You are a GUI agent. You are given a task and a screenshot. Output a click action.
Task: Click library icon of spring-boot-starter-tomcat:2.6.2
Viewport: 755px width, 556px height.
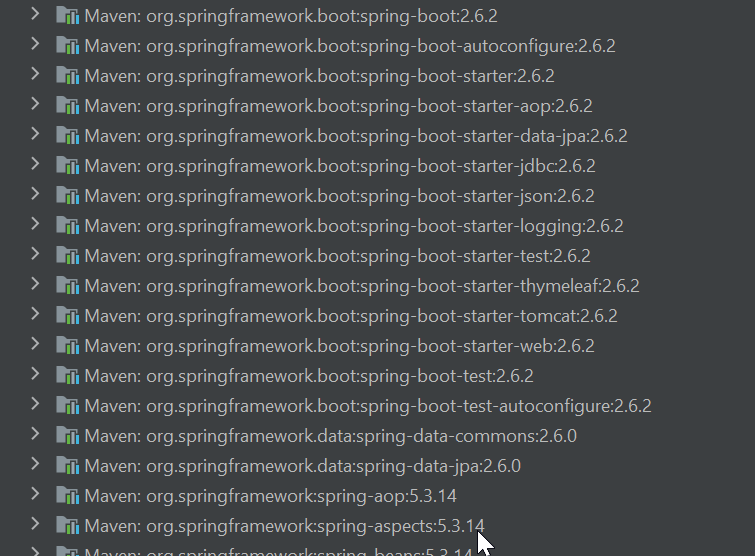(67, 315)
